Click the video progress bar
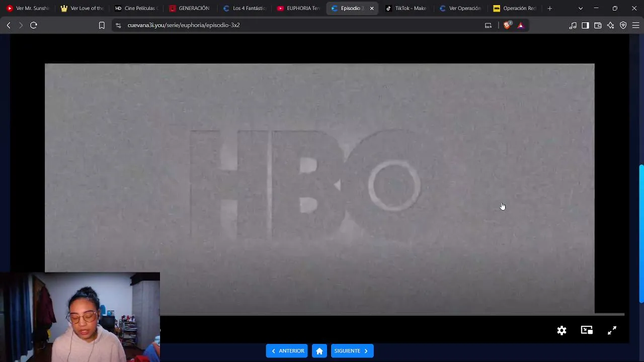 pos(392,315)
